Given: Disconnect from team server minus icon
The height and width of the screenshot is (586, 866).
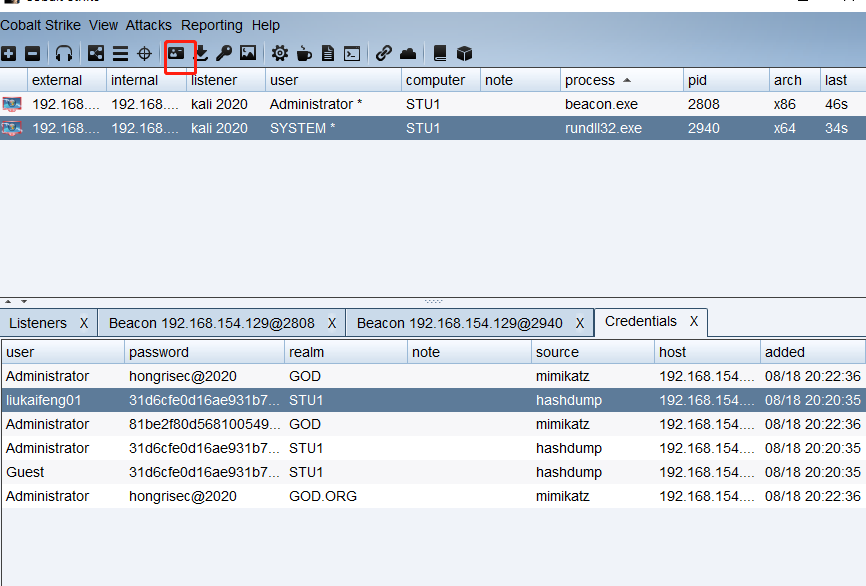Looking at the screenshot, I should click(33, 54).
